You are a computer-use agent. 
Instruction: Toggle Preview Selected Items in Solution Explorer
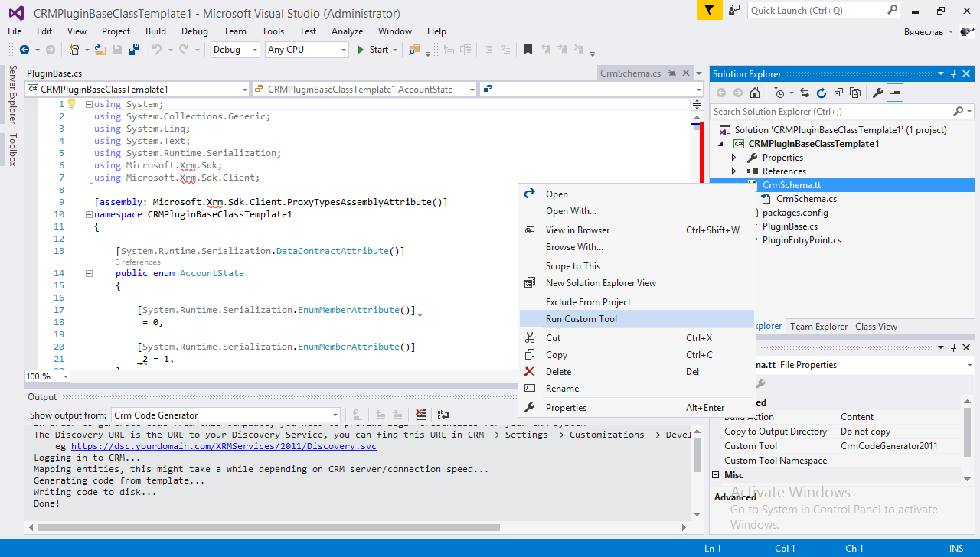895,93
